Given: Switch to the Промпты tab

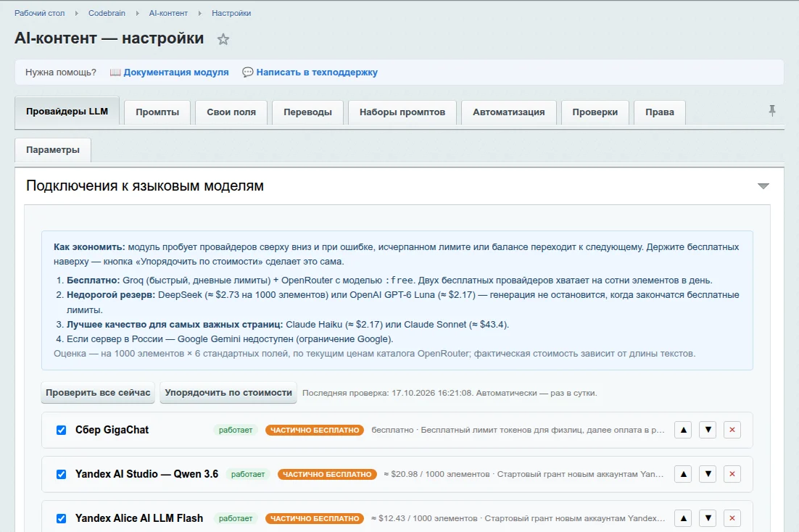Looking at the screenshot, I should [157, 112].
